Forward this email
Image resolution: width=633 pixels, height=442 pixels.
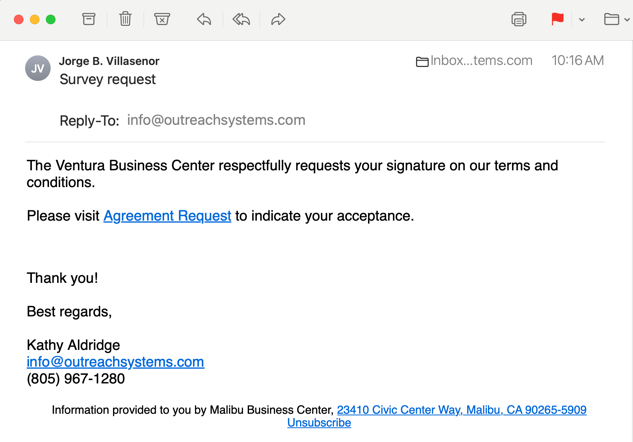click(x=278, y=19)
